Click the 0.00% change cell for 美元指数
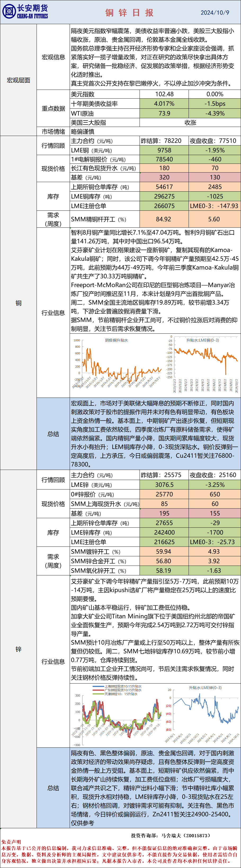This screenshot has width=241, height=868. pos(215,94)
